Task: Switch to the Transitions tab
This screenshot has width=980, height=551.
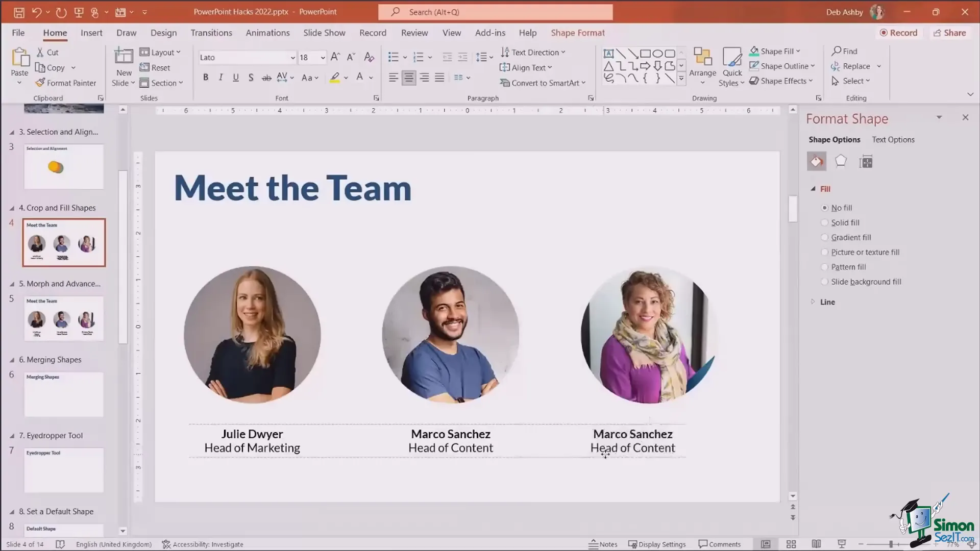Action: (x=211, y=33)
